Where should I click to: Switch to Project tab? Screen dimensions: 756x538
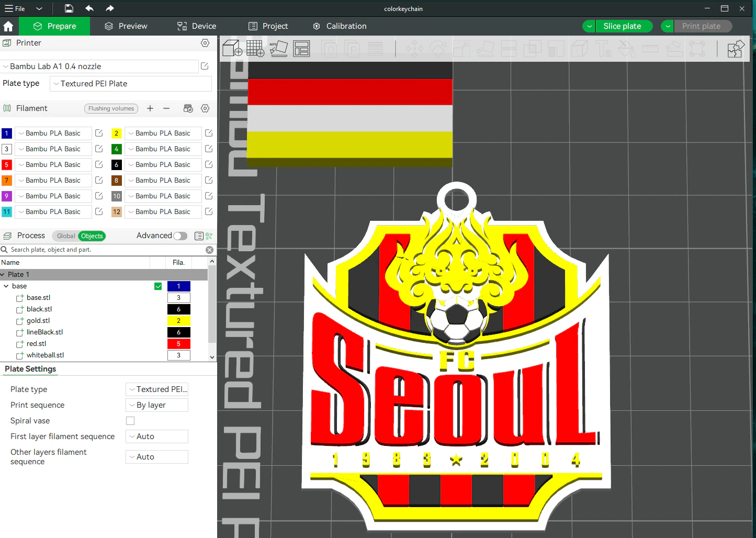(268, 26)
